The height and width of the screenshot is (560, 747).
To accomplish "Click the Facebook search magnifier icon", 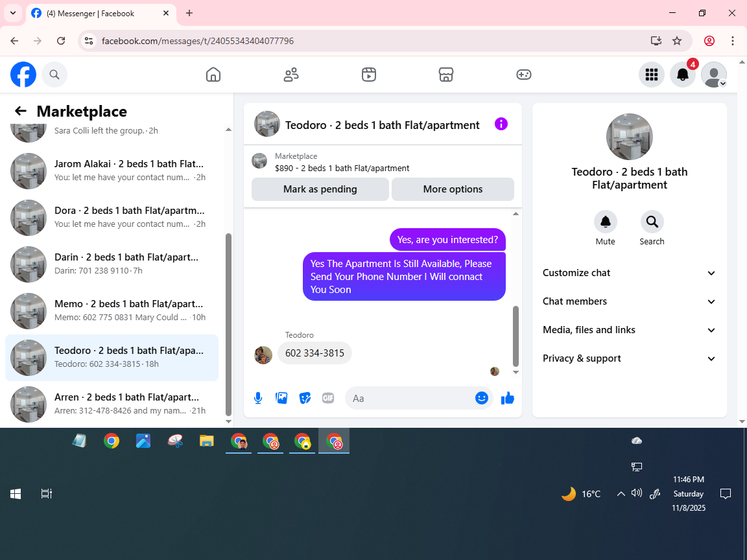I will pyautogui.click(x=54, y=75).
